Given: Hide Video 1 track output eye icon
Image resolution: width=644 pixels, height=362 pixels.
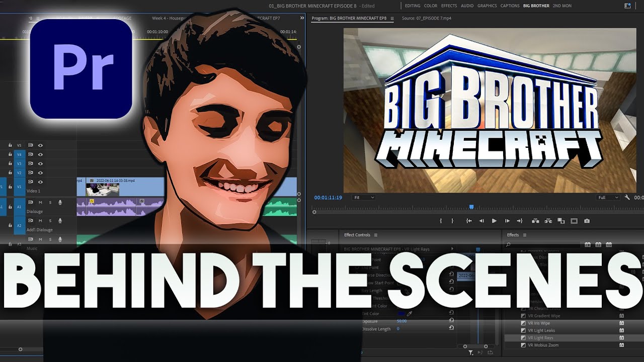Looking at the screenshot, I should coord(40,182).
